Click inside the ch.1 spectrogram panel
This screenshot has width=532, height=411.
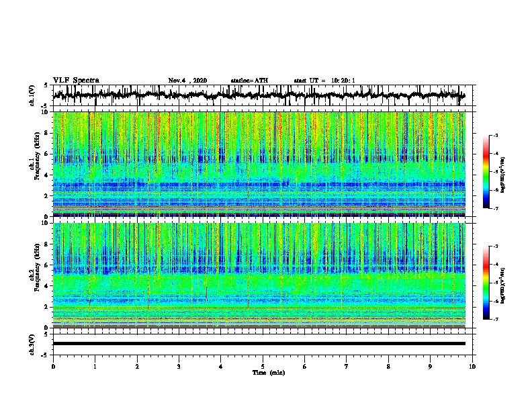(259, 164)
